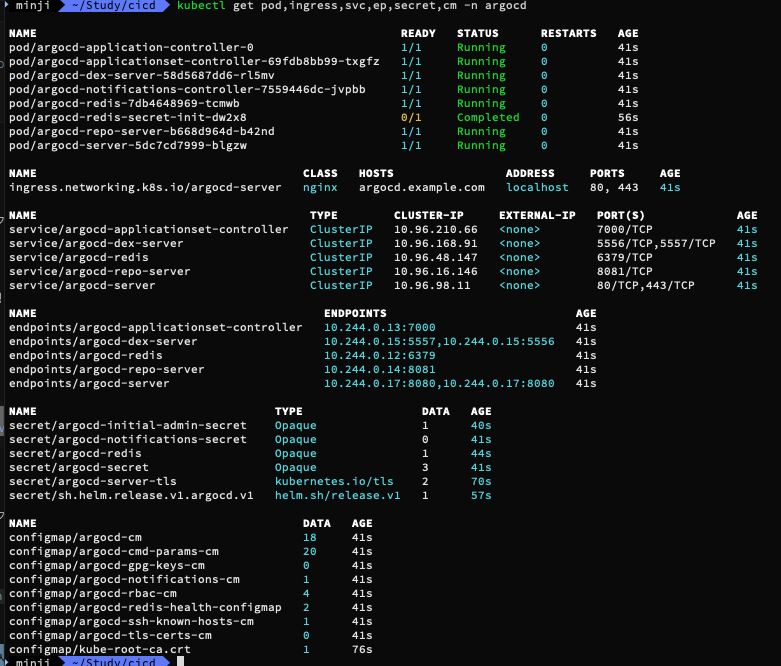Select the argocd.example.com host
781x666 pixels.
pos(422,187)
